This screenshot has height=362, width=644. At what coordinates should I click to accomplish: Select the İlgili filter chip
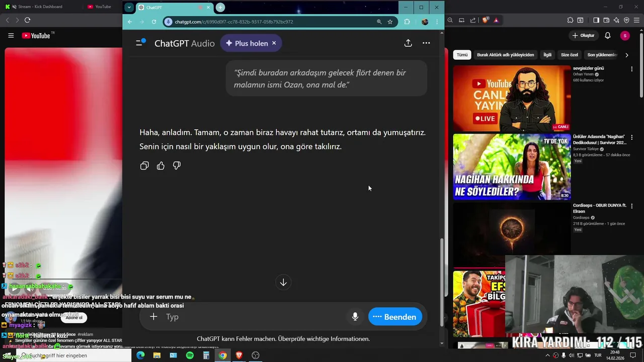click(x=547, y=55)
